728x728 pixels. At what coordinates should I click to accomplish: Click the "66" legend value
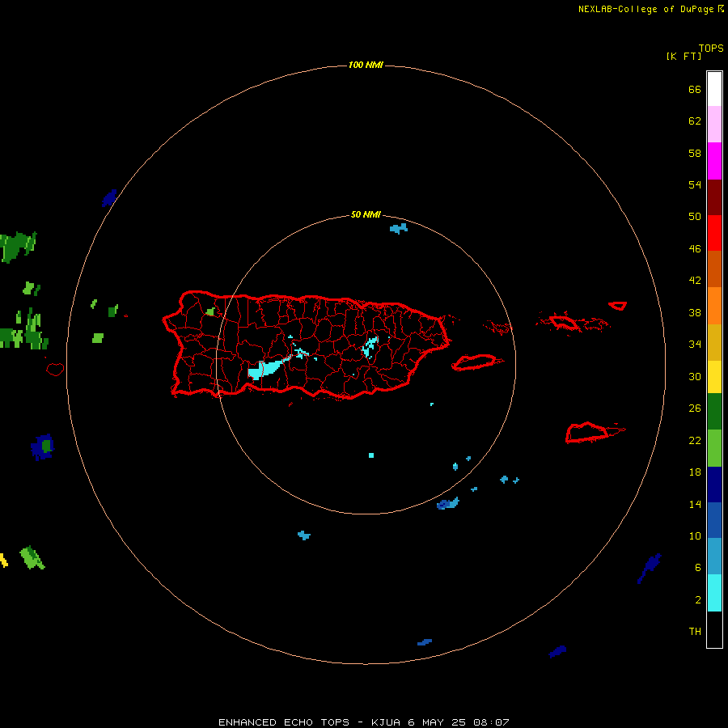click(695, 89)
